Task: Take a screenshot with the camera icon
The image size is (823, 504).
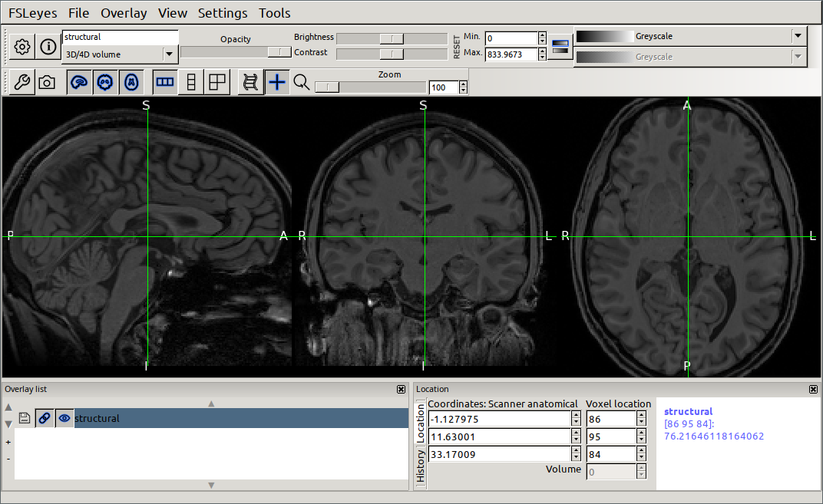Action: click(47, 83)
